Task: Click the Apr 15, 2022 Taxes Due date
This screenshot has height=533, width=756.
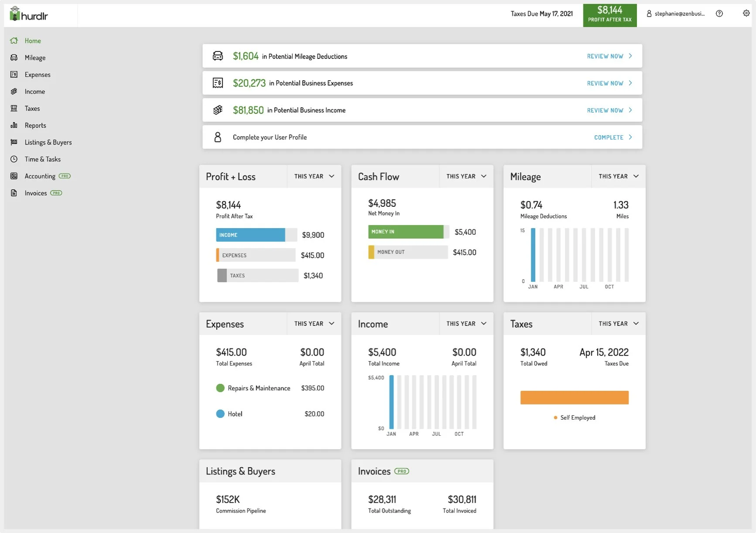Action: pos(604,352)
